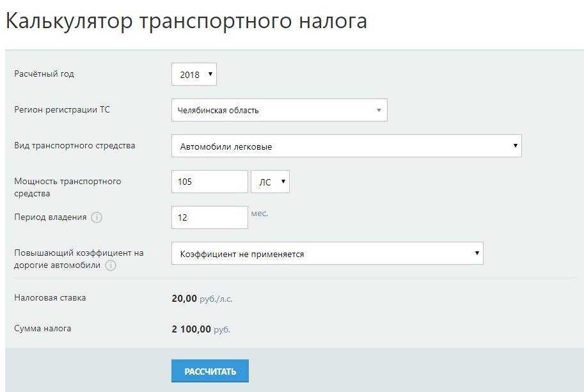584x392 pixels.
Task: Click arrow of ЛС unit selector
Action: tap(283, 182)
